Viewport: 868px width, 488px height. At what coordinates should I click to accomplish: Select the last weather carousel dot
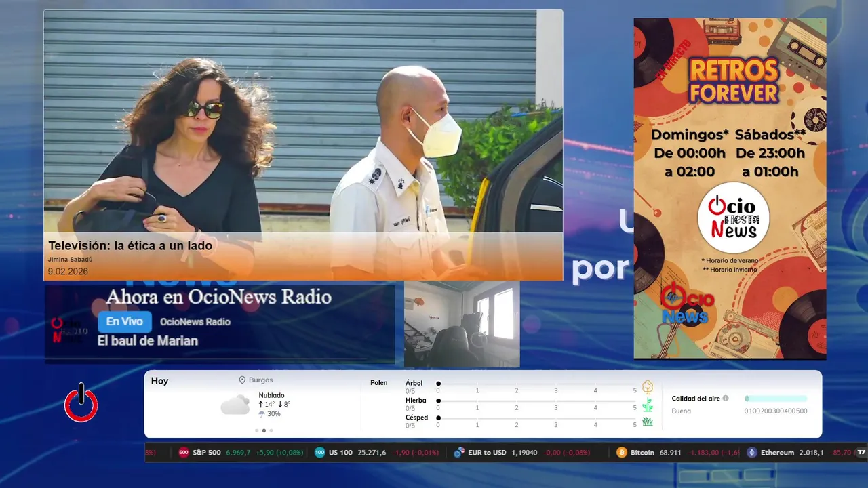pos(271,430)
